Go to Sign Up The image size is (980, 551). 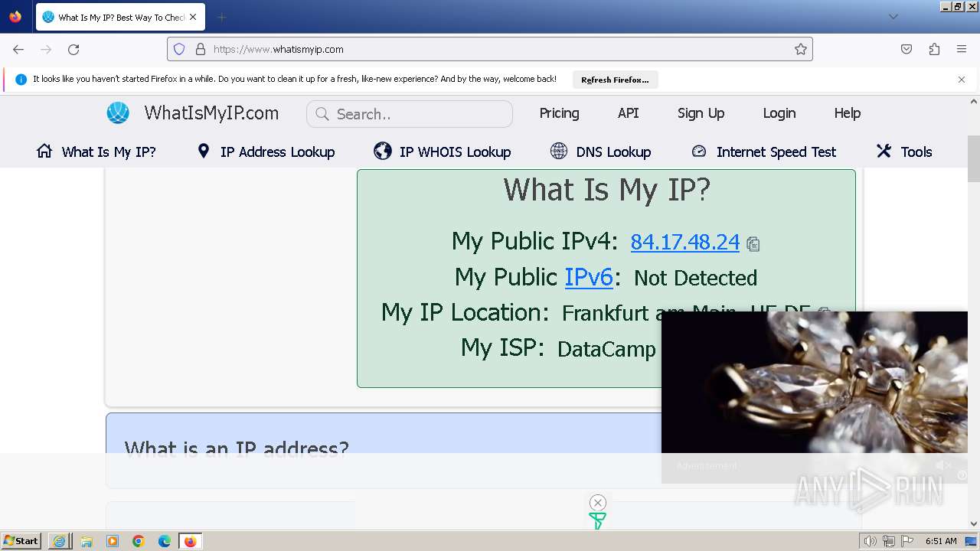coord(701,113)
